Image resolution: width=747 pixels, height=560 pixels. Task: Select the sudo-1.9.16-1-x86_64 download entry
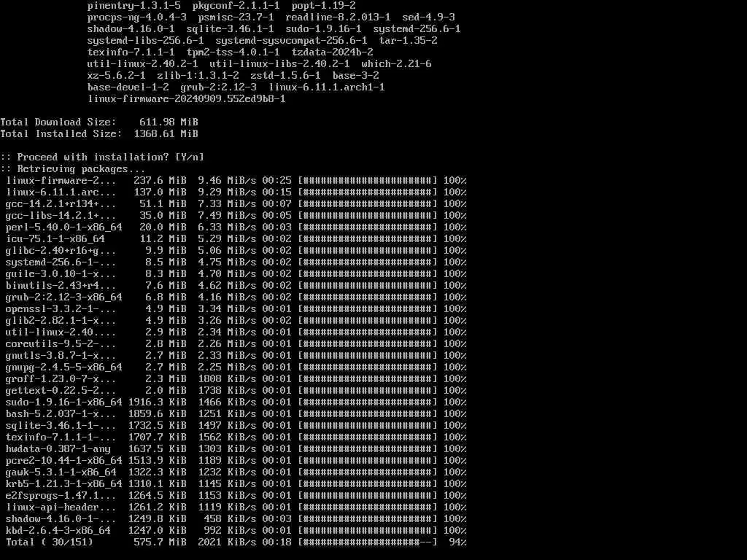pos(236,402)
